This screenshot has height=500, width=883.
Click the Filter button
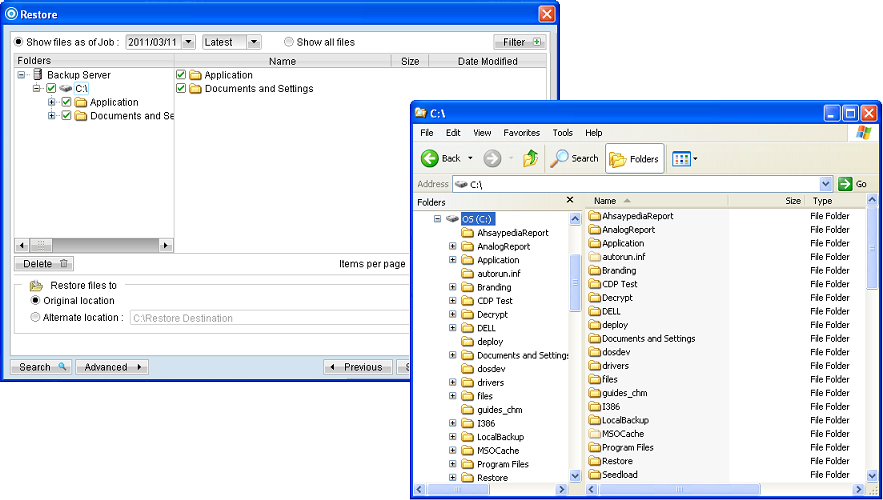tap(520, 42)
